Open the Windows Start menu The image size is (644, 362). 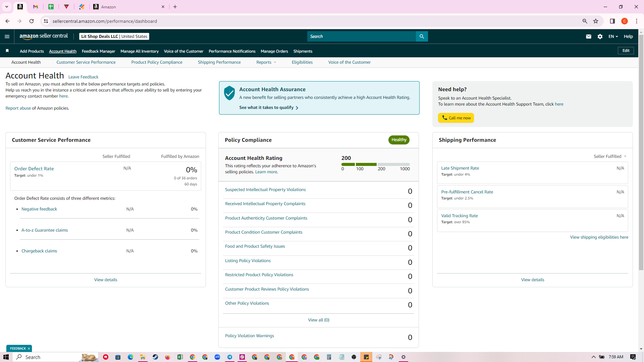coord(6,357)
